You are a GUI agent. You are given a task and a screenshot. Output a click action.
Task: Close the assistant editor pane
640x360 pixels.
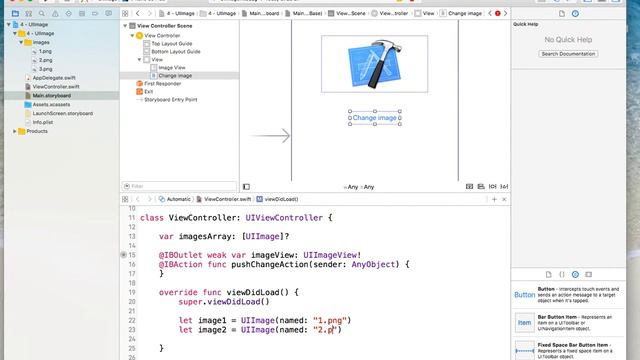[504, 199]
